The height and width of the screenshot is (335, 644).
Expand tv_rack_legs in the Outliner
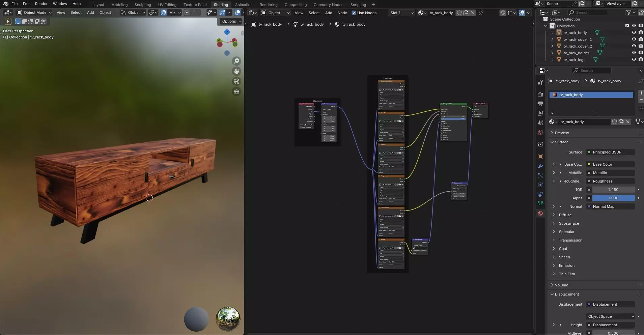552,60
